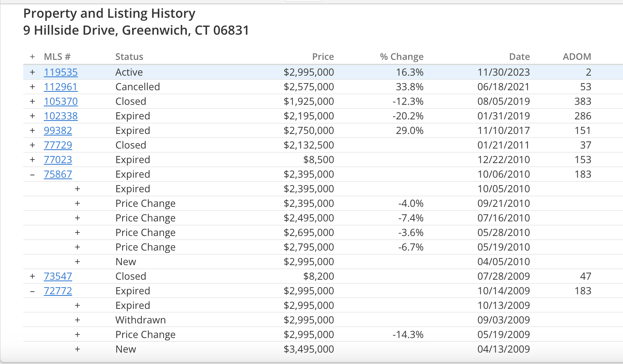Expand the 09/03/2009 Withdrawn sub-row
This screenshot has height=364, width=623.
click(x=77, y=320)
